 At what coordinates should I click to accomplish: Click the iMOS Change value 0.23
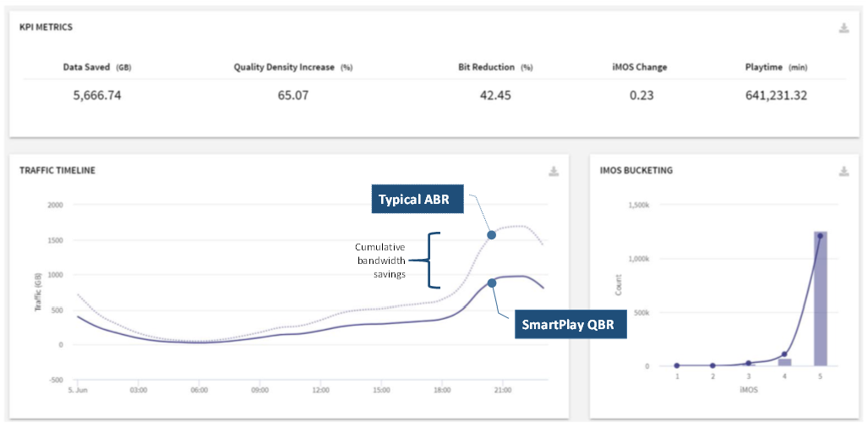(x=642, y=96)
